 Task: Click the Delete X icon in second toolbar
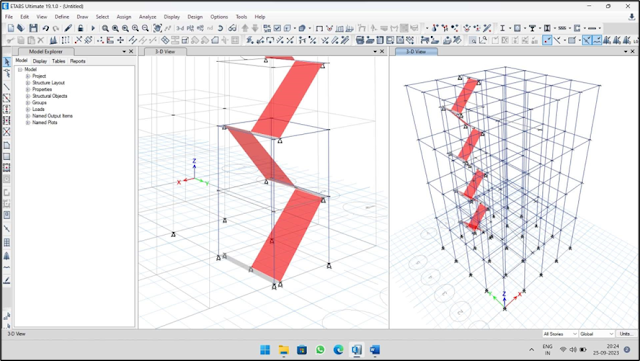[40, 40]
